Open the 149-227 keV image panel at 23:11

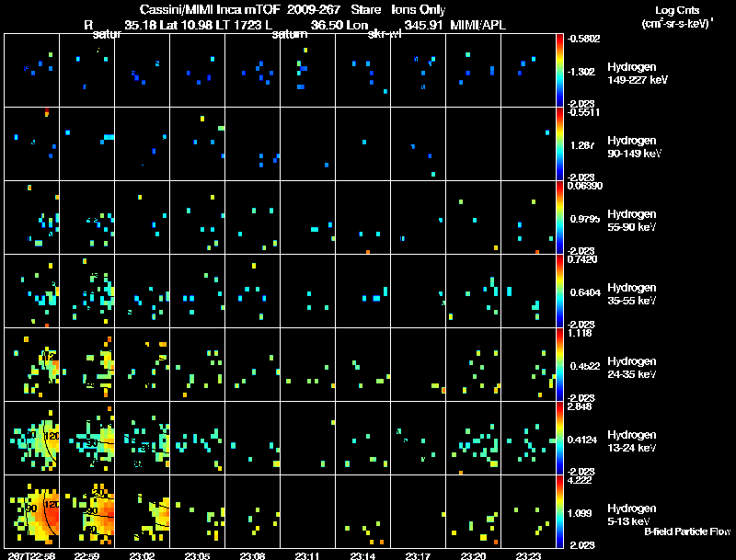(307, 71)
